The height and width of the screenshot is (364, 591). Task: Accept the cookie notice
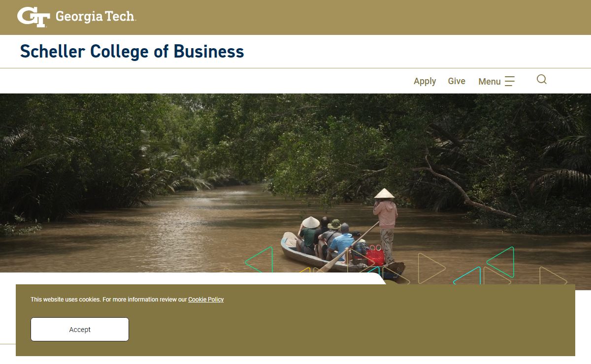[x=80, y=329]
